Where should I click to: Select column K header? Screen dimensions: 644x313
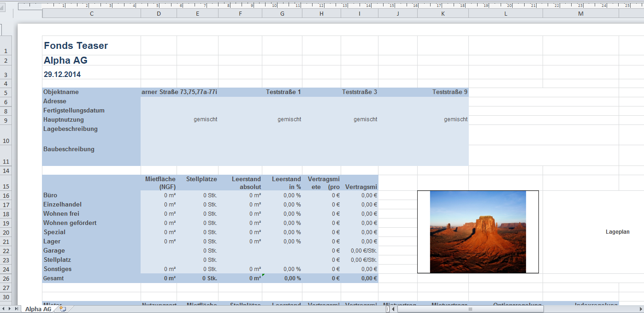[x=443, y=14]
